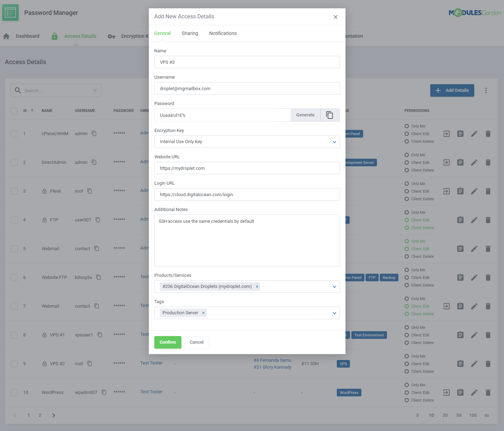Copy the wpadm007 username

tap(104, 393)
